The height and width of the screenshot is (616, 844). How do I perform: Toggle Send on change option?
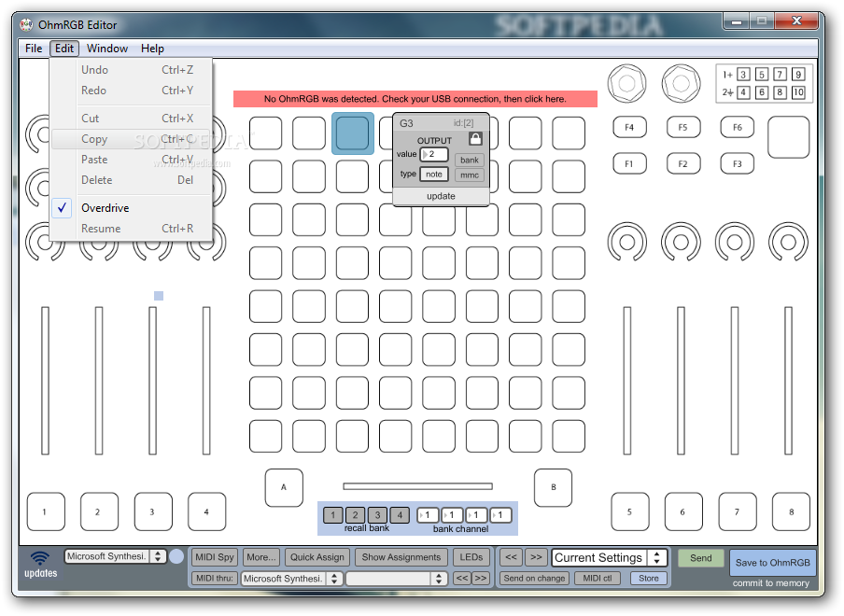pyautogui.click(x=534, y=579)
